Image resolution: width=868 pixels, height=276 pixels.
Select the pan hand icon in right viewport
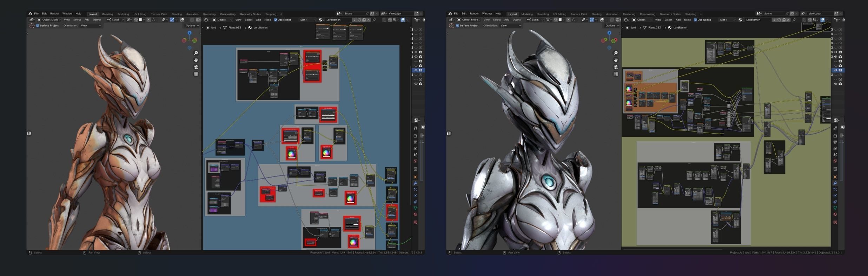point(616,60)
